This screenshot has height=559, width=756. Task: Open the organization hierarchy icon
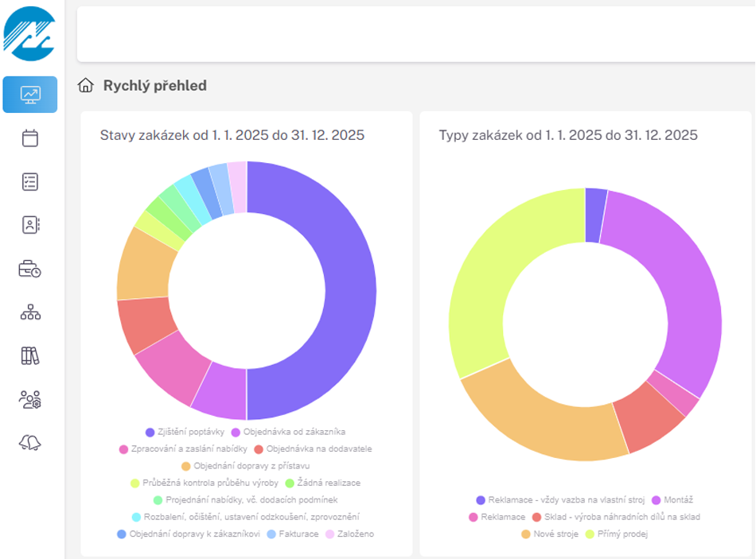(x=30, y=312)
